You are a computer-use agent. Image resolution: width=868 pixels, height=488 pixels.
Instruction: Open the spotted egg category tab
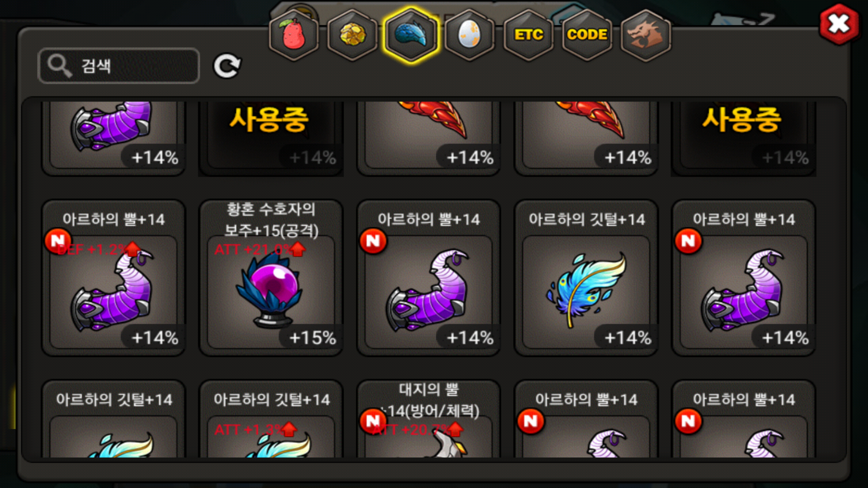469,35
